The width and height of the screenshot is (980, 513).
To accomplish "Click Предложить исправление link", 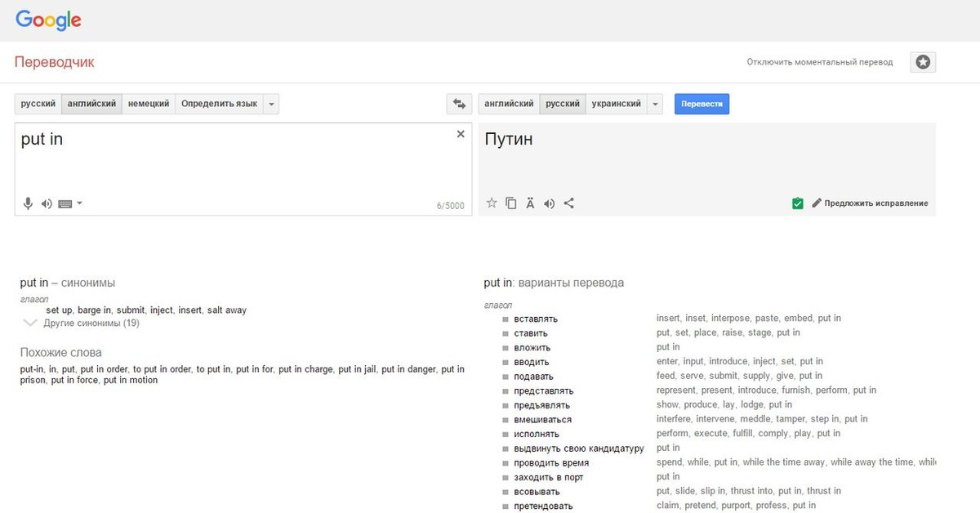I will tap(876, 203).
